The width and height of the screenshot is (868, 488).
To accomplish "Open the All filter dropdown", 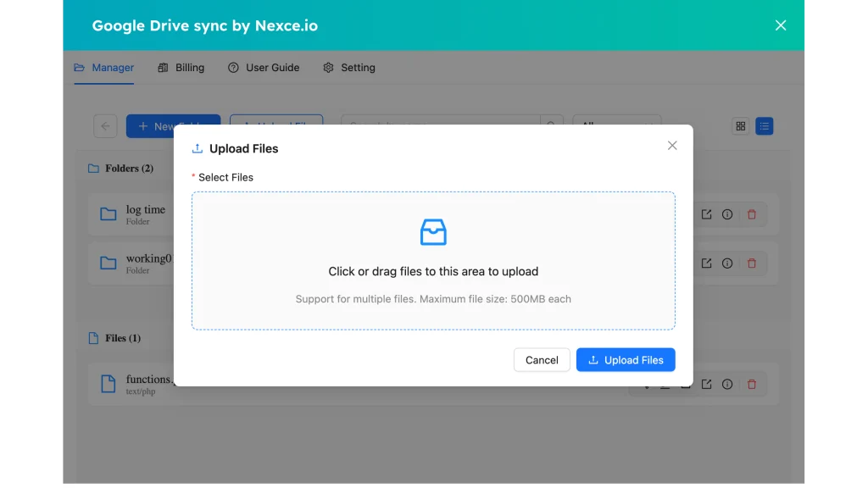I will (617, 120).
